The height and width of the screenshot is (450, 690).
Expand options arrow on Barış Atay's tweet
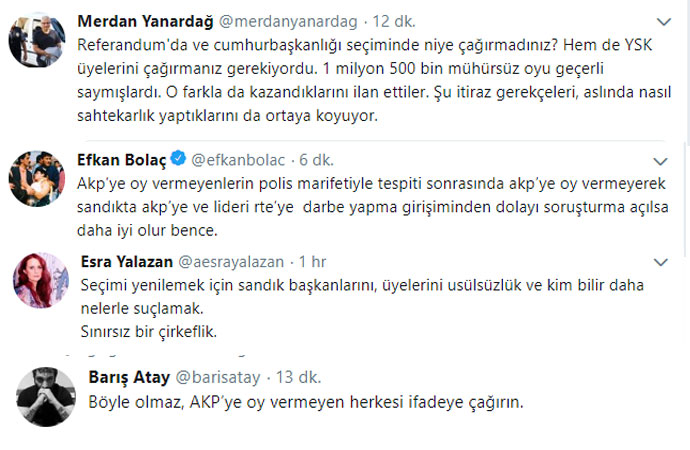(x=661, y=378)
